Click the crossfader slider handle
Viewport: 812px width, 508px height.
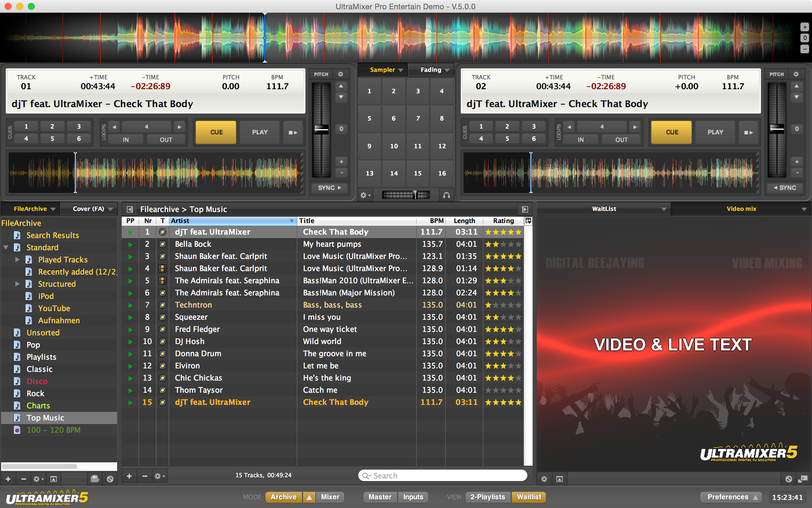coord(415,195)
